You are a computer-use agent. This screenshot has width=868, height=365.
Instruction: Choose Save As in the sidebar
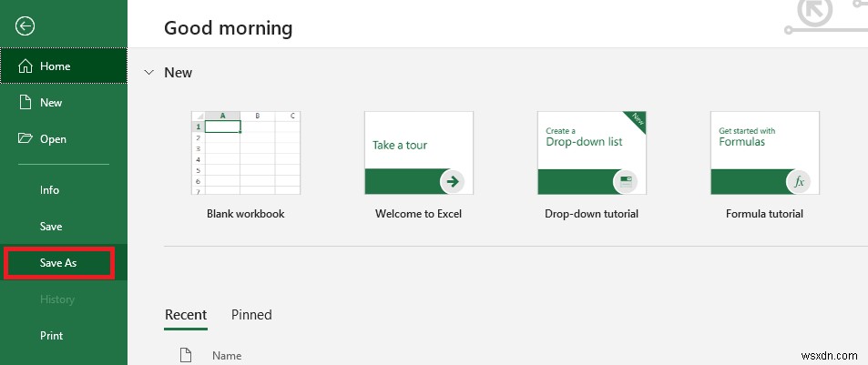(58, 263)
